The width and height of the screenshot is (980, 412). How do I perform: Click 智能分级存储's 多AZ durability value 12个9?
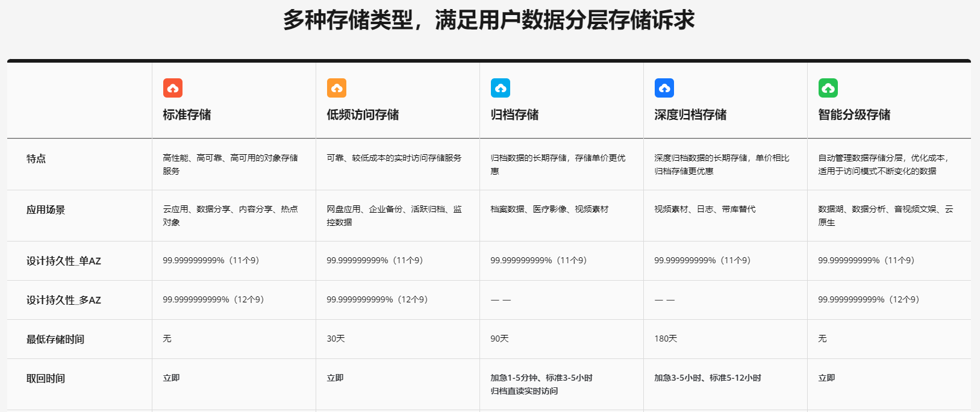(x=869, y=299)
